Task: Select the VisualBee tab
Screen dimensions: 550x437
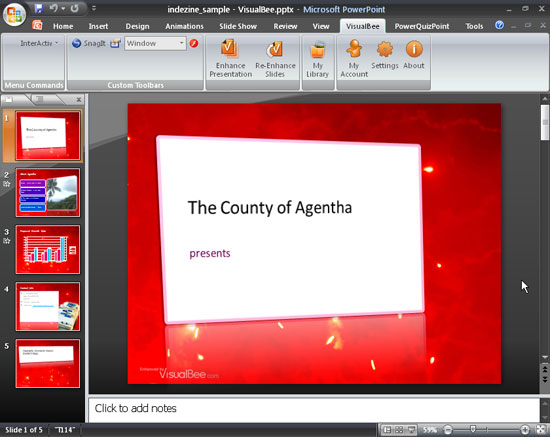Action: [363, 26]
